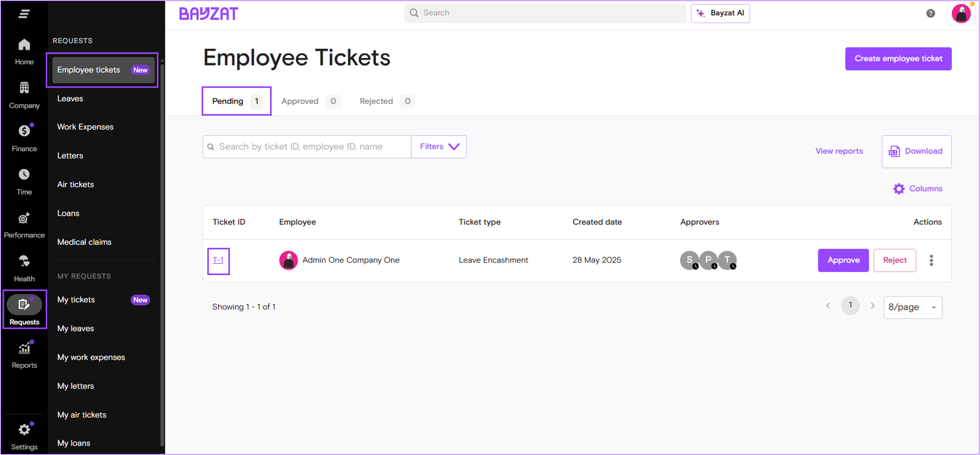Click the Bayzat AI button next to search

(720, 13)
